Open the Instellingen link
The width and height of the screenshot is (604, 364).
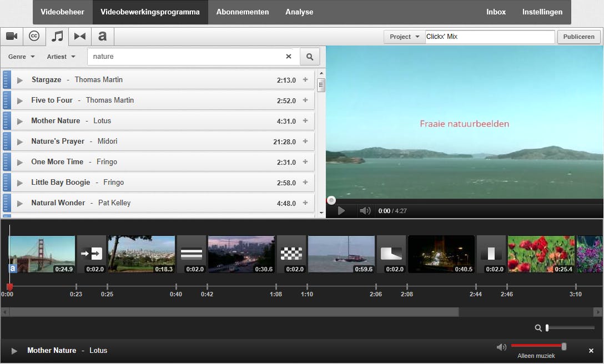[542, 12]
